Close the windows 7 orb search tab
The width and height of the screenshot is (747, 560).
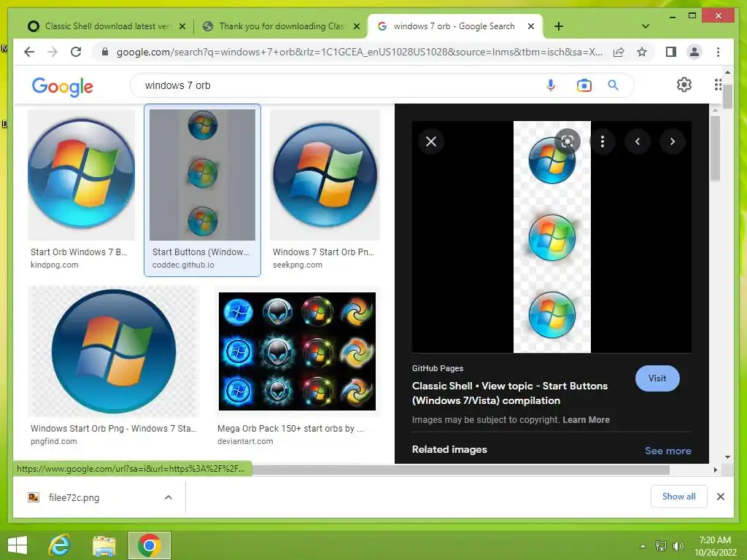(x=531, y=26)
